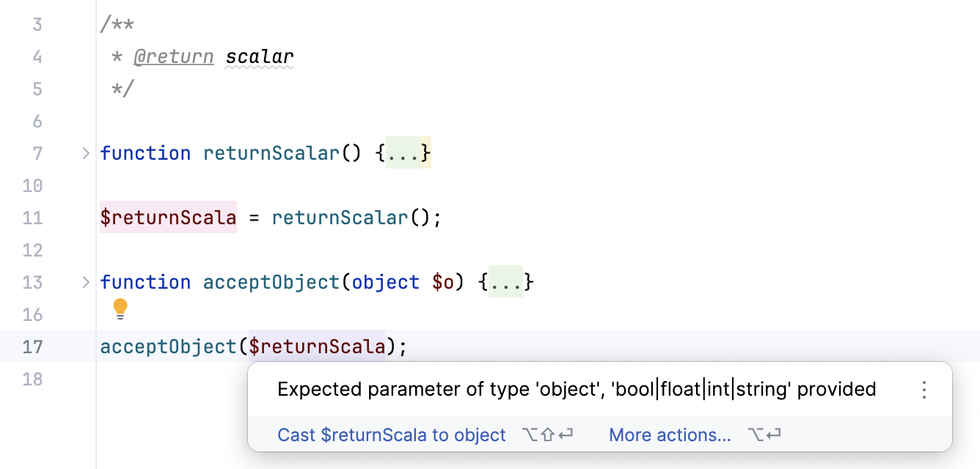
Task: Expand the acceptObject function using its gutter chevron
Action: point(85,282)
